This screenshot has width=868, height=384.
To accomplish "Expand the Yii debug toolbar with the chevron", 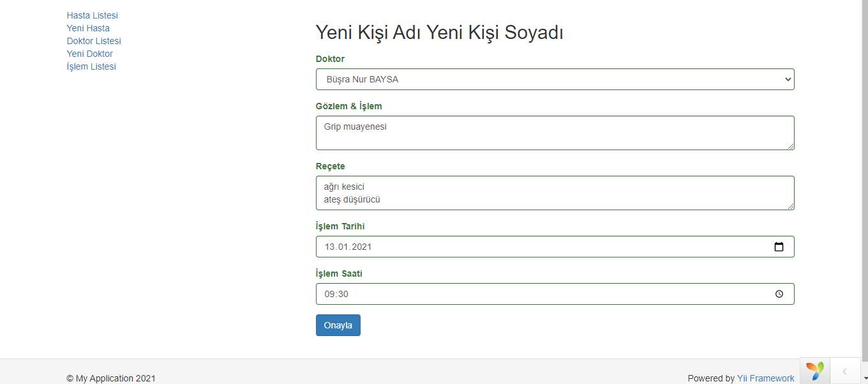I will [x=845, y=371].
